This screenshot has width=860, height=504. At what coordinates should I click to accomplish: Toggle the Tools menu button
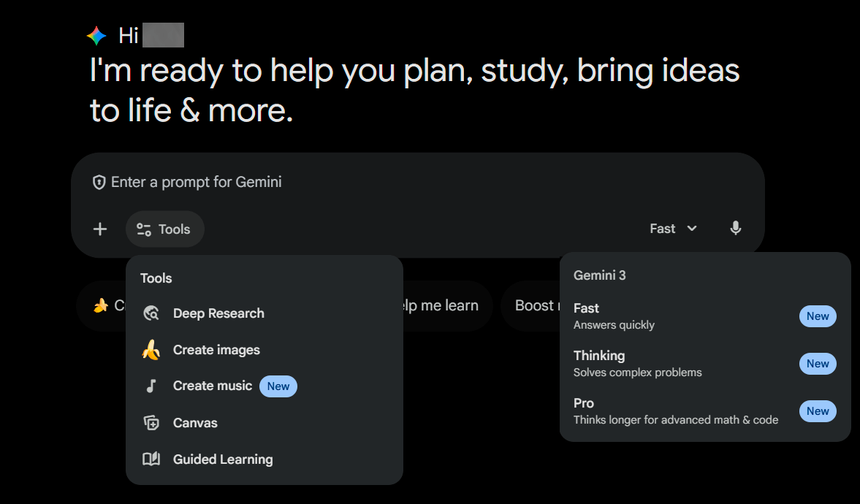point(164,229)
